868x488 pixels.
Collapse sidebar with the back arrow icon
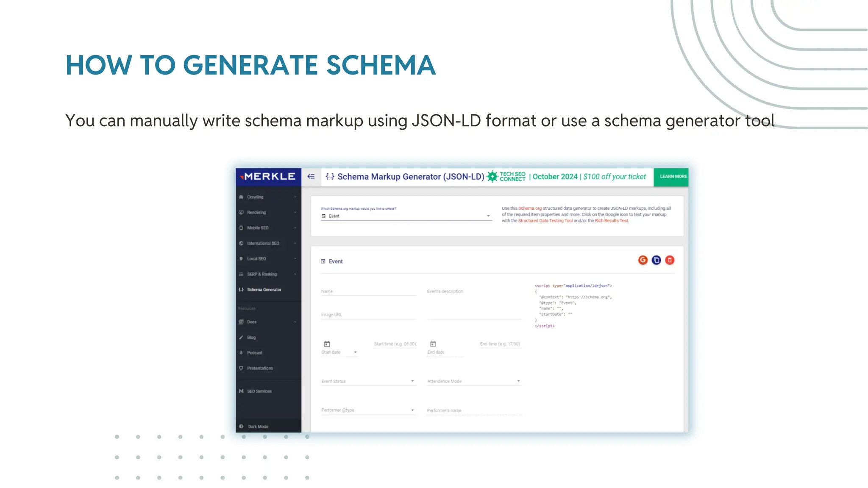tap(311, 177)
